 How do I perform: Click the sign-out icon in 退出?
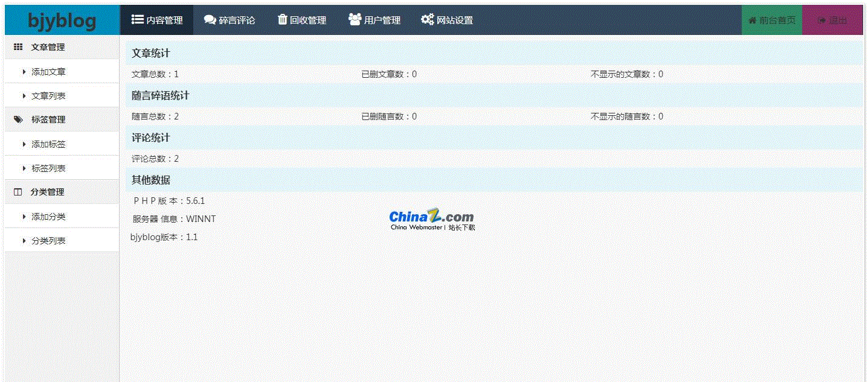pos(821,20)
